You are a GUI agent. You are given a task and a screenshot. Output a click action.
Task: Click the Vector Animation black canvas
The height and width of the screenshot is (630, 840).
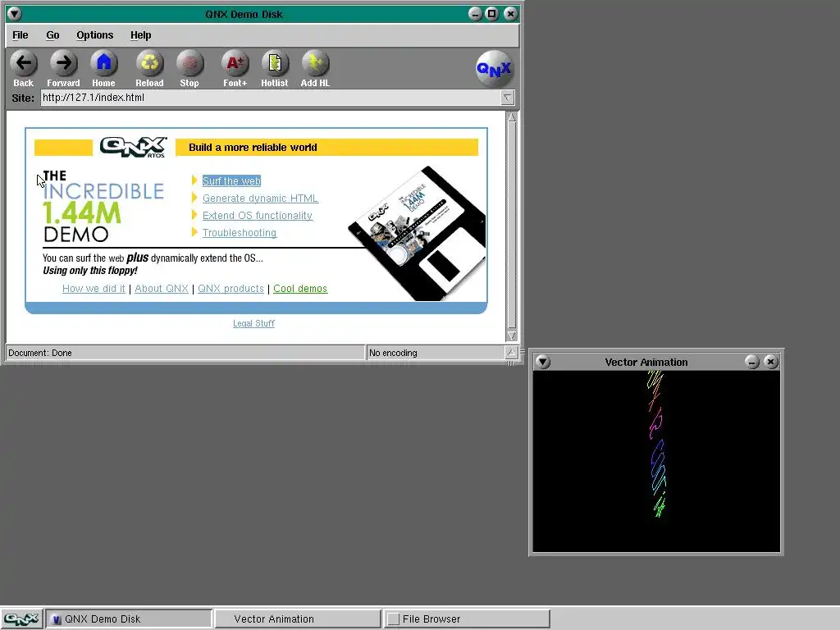pyautogui.click(x=656, y=461)
